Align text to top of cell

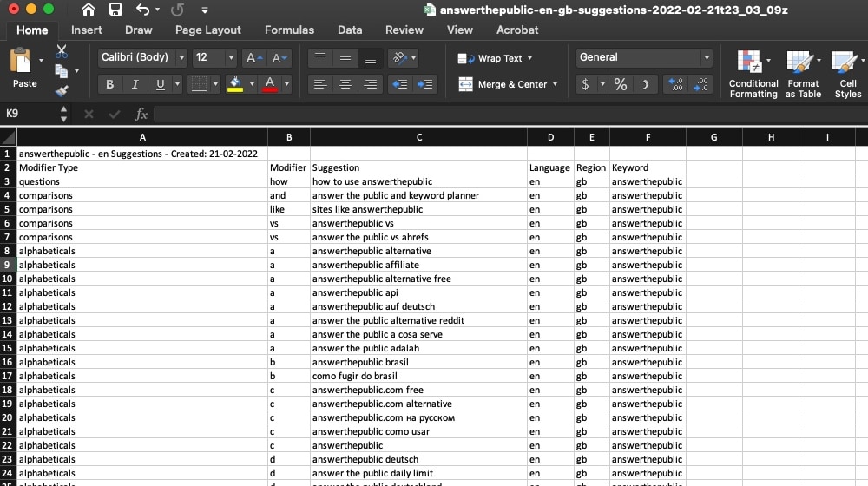(x=320, y=57)
